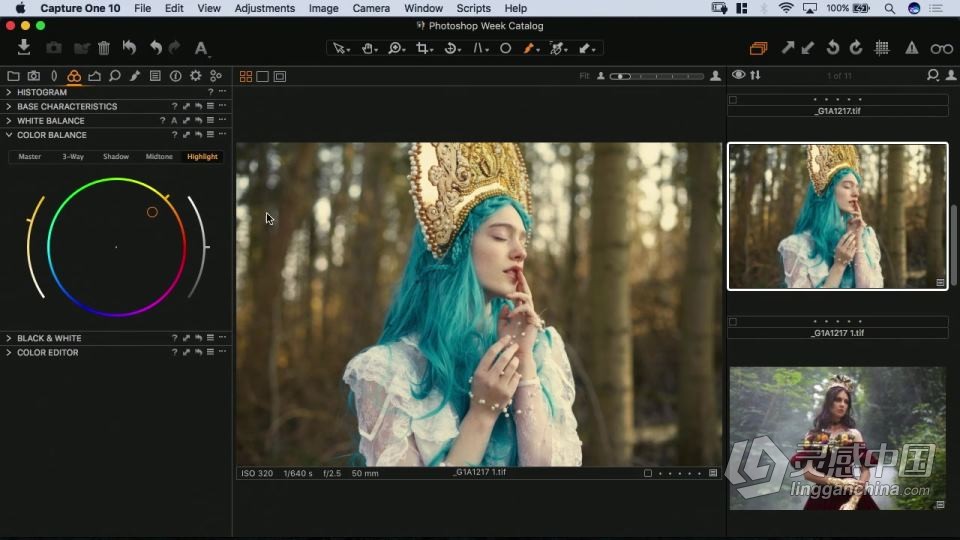Click the viewer zoom slider
The height and width of the screenshot is (540, 960).
[x=656, y=77]
